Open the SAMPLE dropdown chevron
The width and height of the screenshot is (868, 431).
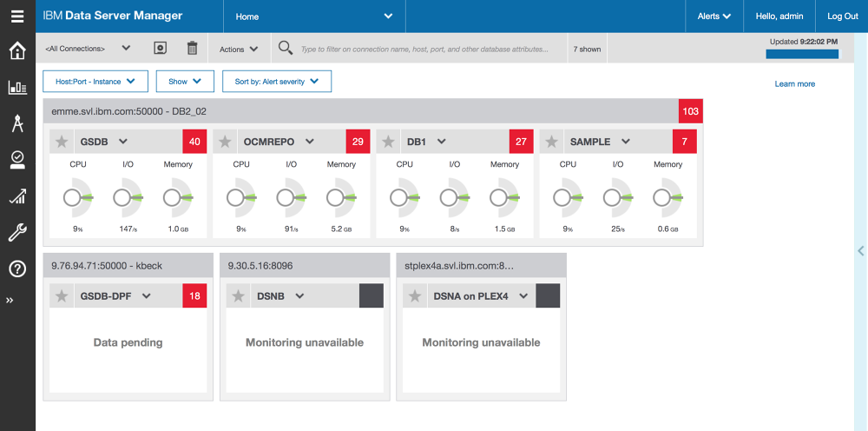[x=626, y=142]
